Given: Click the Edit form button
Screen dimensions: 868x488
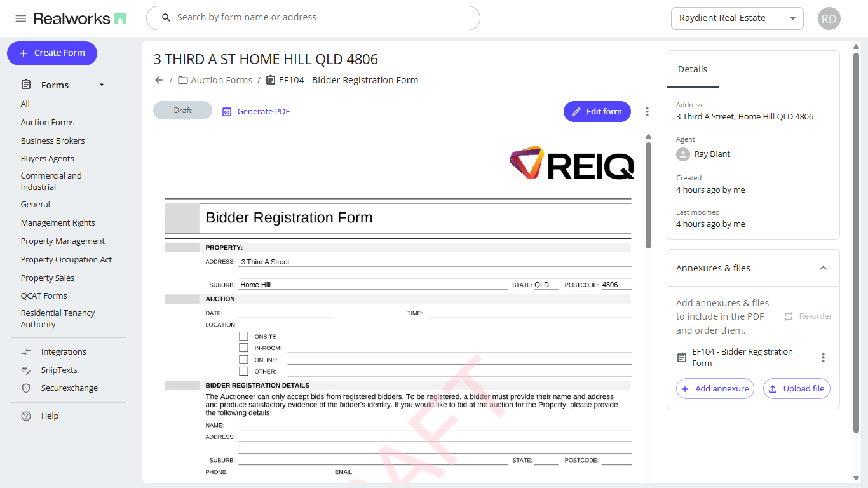Looking at the screenshot, I should (597, 112).
